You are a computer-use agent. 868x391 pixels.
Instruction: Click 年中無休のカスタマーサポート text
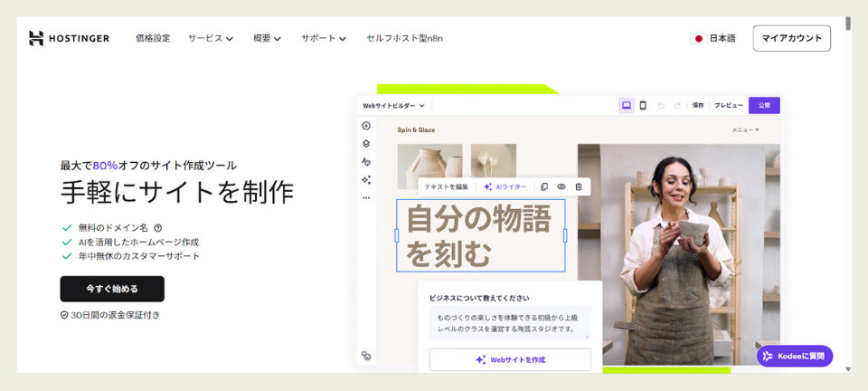139,256
